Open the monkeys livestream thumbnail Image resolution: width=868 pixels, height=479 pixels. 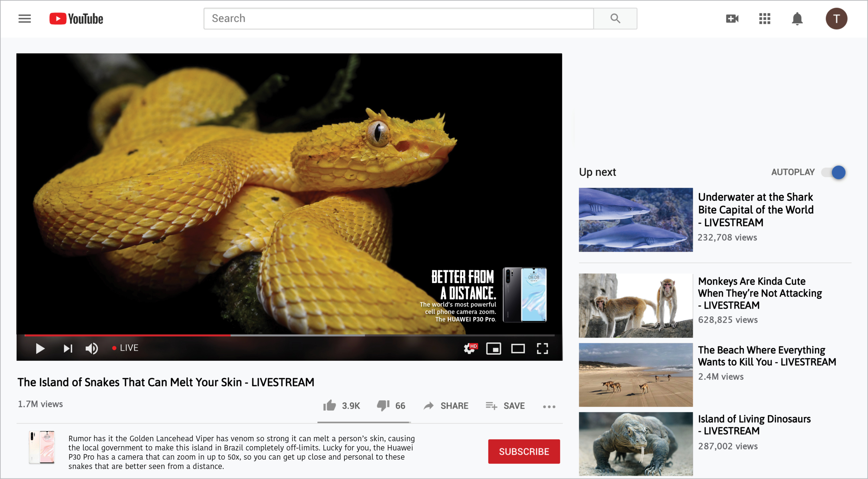tap(636, 305)
